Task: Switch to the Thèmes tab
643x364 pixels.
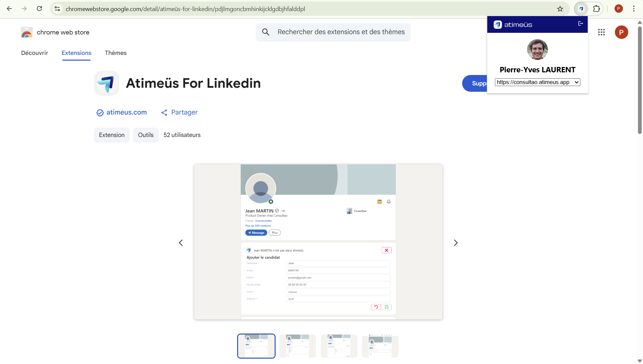Action: [x=116, y=53]
